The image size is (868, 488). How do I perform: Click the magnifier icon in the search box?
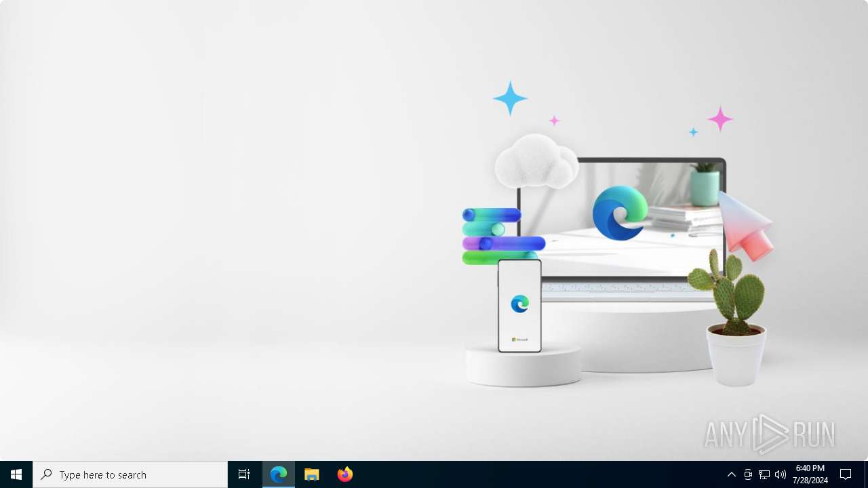[x=46, y=474]
